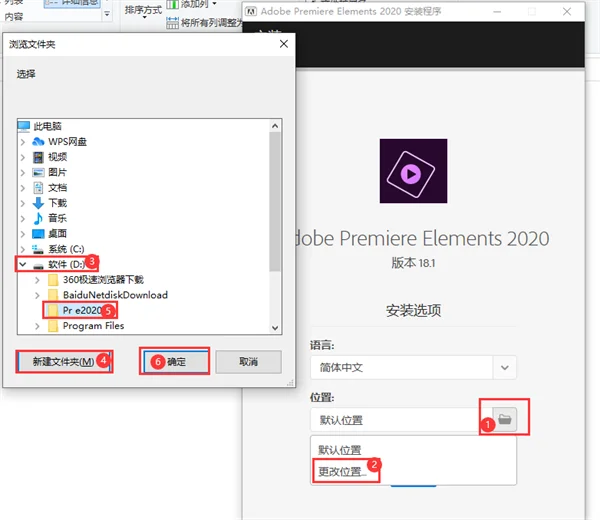Image resolution: width=600 pixels, height=520 pixels.
Task: Click folder tree scrollbar down arrow
Action: coord(275,328)
